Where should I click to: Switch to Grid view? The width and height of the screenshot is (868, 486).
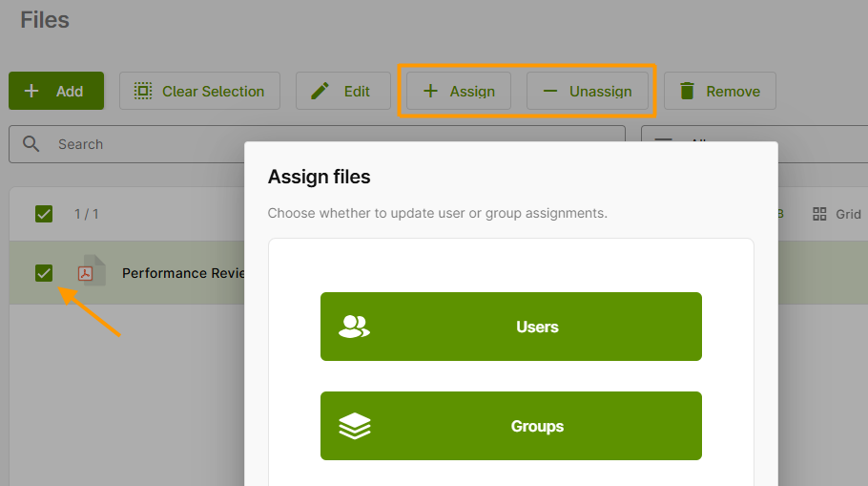click(837, 214)
